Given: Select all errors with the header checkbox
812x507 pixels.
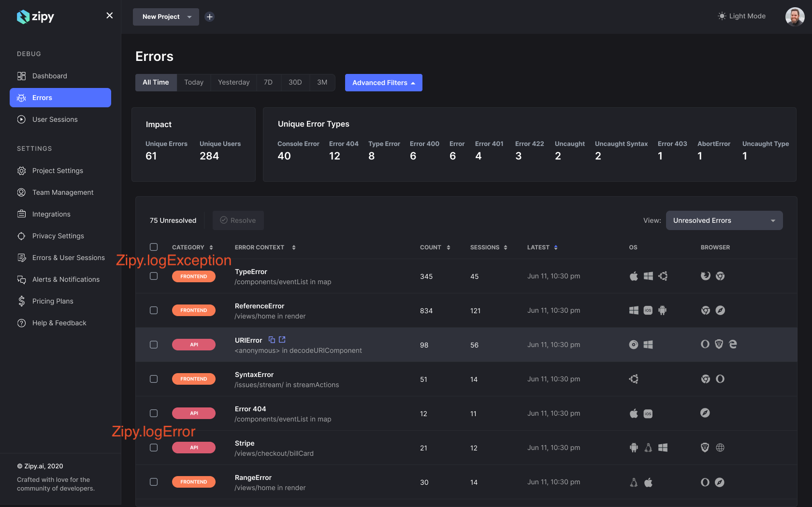Looking at the screenshot, I should (x=154, y=247).
